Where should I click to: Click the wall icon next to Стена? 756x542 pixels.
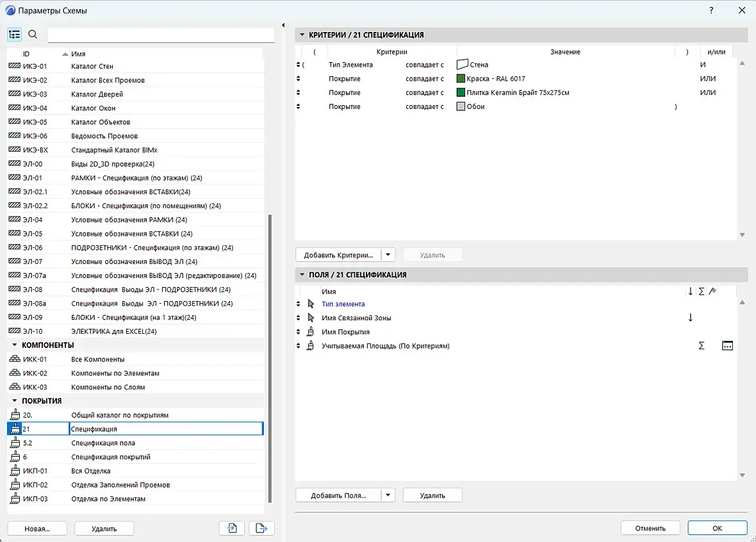point(463,64)
